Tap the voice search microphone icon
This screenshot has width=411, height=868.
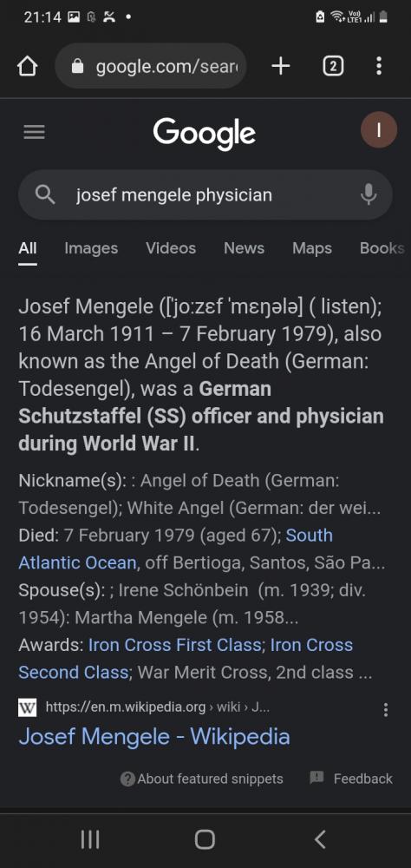(x=369, y=194)
